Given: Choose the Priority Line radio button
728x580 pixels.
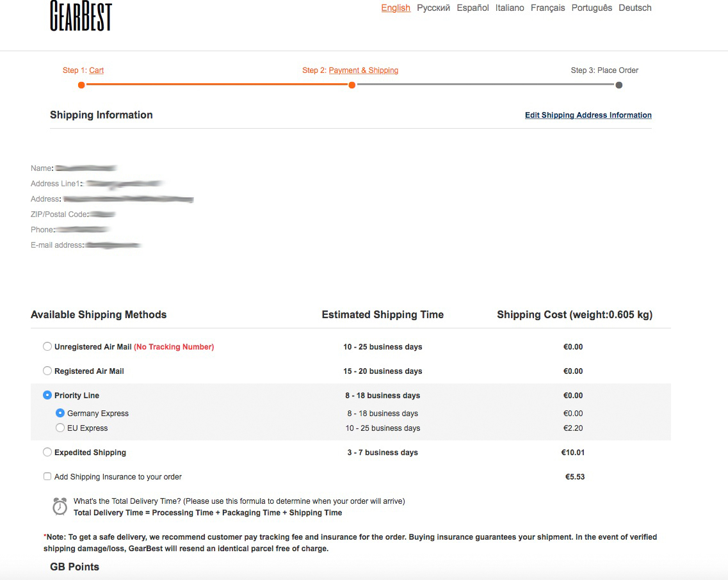Looking at the screenshot, I should tap(47, 395).
